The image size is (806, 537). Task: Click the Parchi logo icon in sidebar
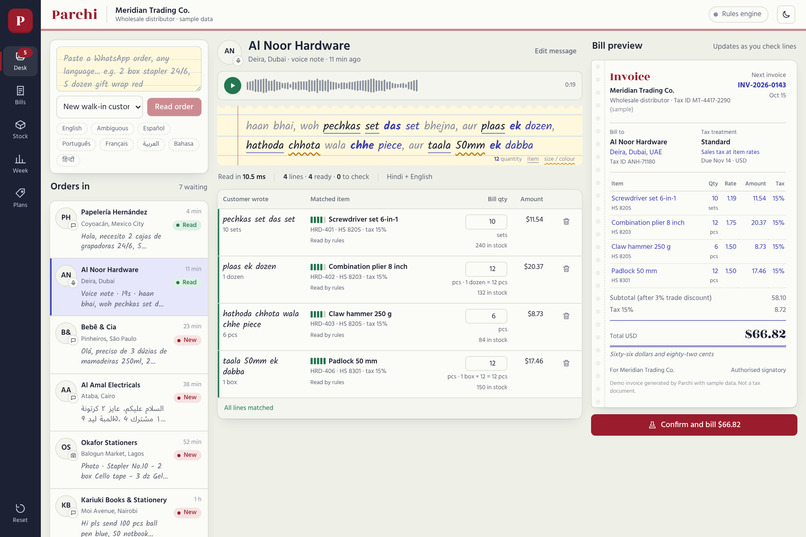coord(20,21)
